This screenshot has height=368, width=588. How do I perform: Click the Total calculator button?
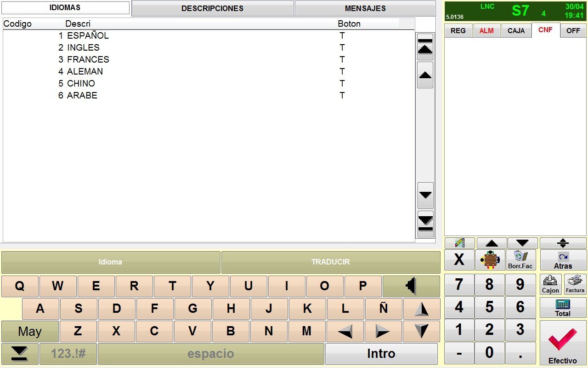[563, 307]
